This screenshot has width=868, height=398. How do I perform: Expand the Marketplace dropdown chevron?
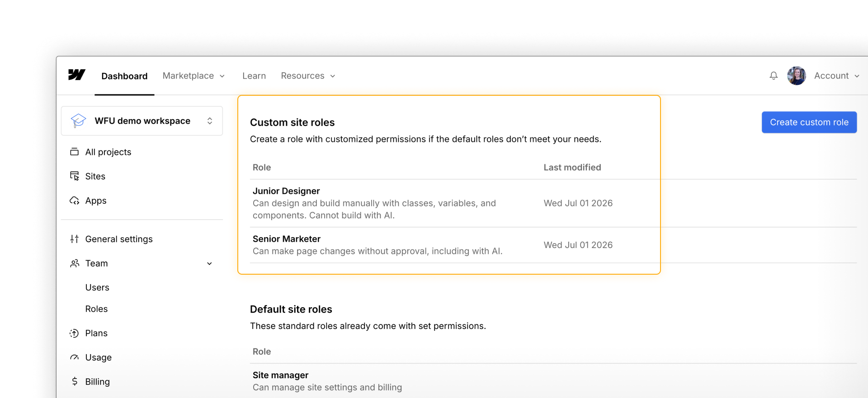point(222,76)
